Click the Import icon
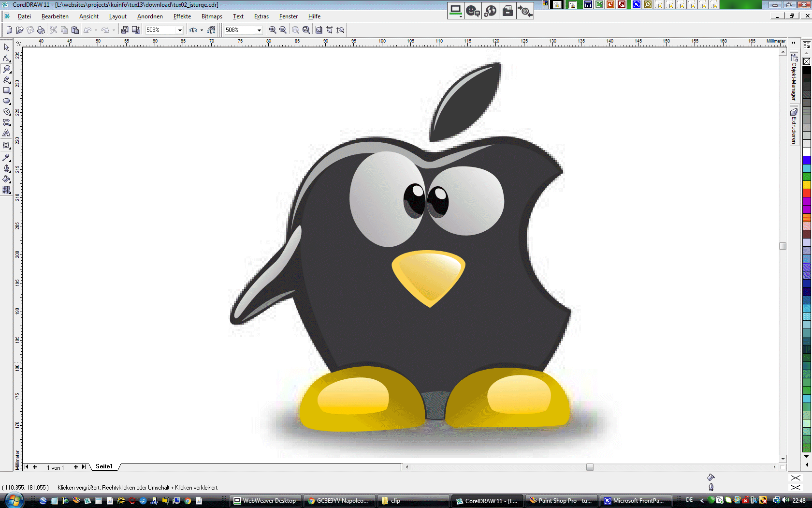This screenshot has height=508, width=812. [125, 30]
